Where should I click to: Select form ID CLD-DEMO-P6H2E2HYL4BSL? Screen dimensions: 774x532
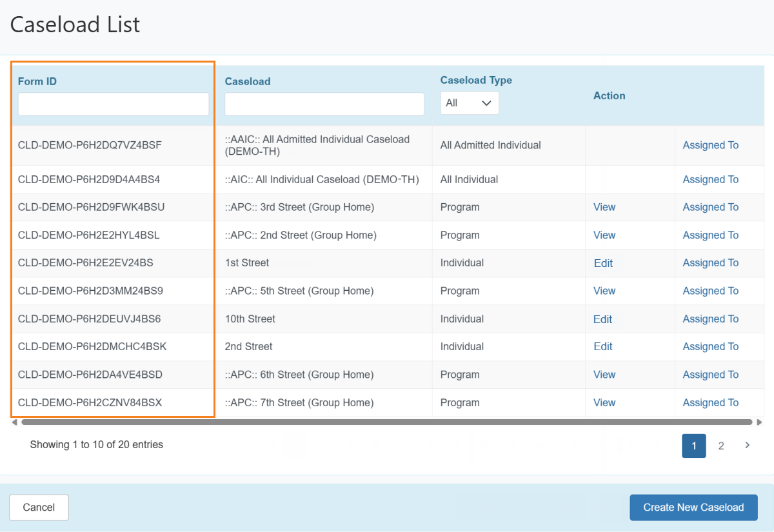89,235
